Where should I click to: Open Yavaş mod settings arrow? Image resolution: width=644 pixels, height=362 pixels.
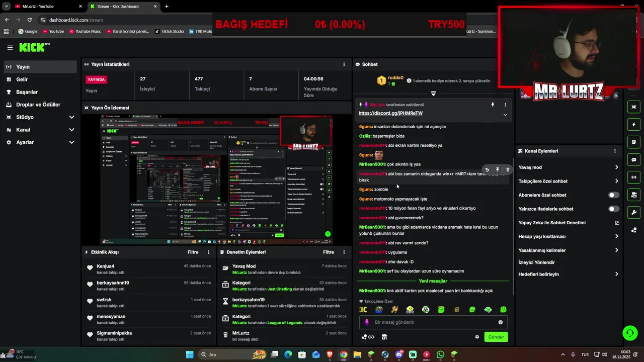pos(617,167)
